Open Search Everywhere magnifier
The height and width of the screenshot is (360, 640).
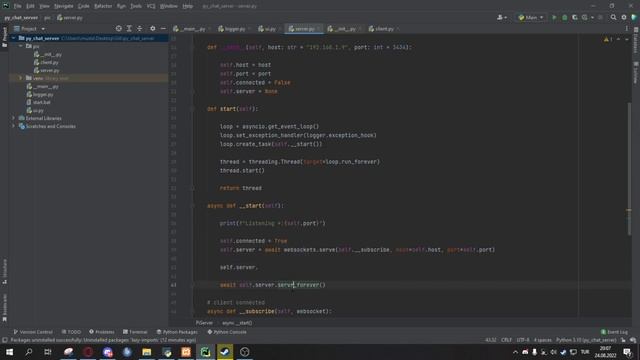coord(613,18)
